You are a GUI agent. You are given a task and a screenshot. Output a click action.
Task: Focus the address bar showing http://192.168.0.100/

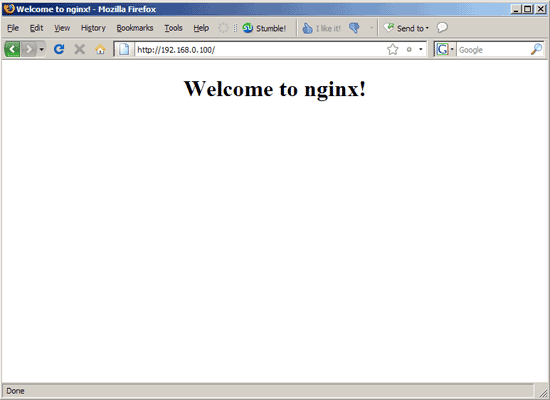click(x=260, y=49)
